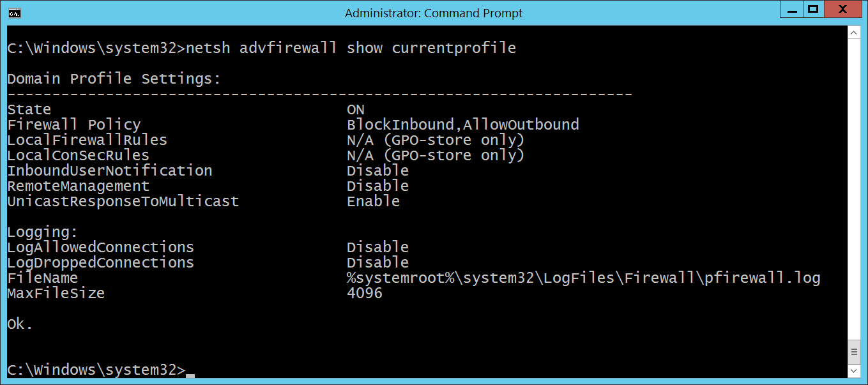Screen dimensions: 868x385
Task: Click the "Ok." output line
Action: [x=20, y=324]
